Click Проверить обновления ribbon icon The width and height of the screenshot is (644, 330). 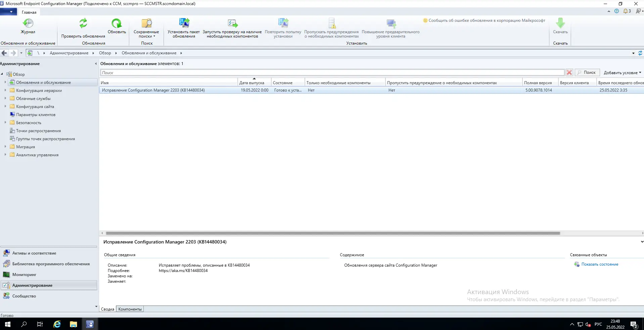pyautogui.click(x=83, y=28)
